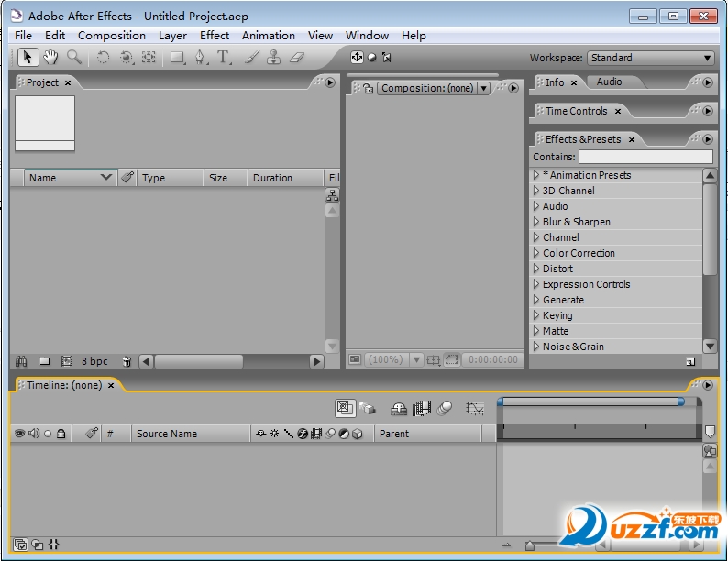Click the Composition viewer lock icon

coord(368,88)
